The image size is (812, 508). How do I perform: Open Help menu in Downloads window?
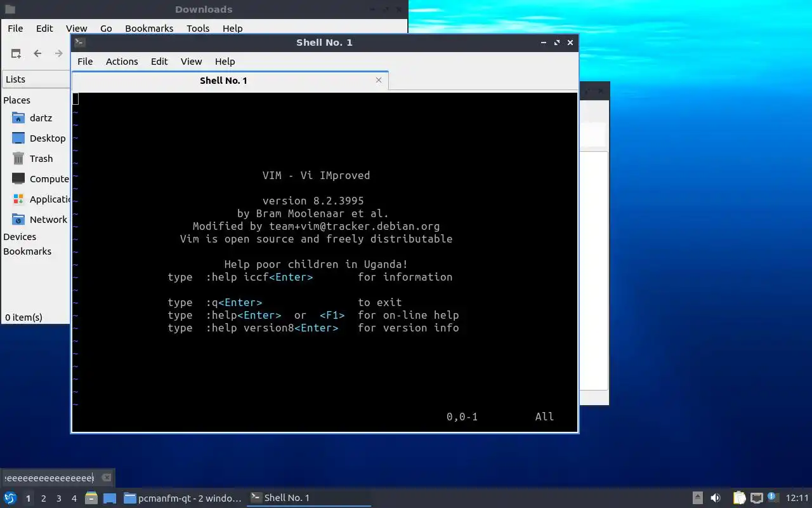232,28
